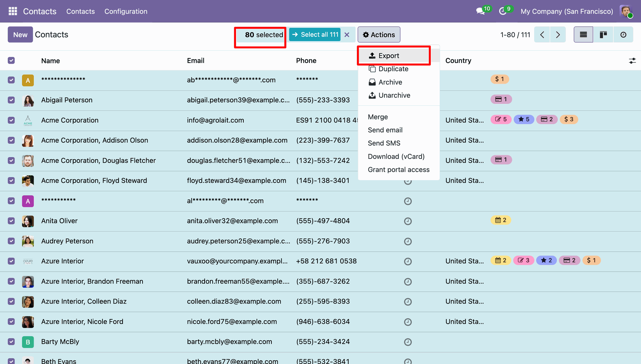
Task: Click activity clock for Nicole Ford
Action: click(x=408, y=322)
